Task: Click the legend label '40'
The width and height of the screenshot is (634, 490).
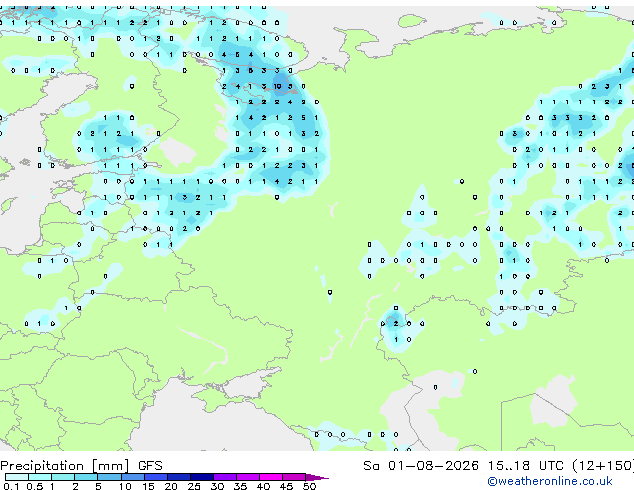Action: pyautogui.click(x=263, y=486)
